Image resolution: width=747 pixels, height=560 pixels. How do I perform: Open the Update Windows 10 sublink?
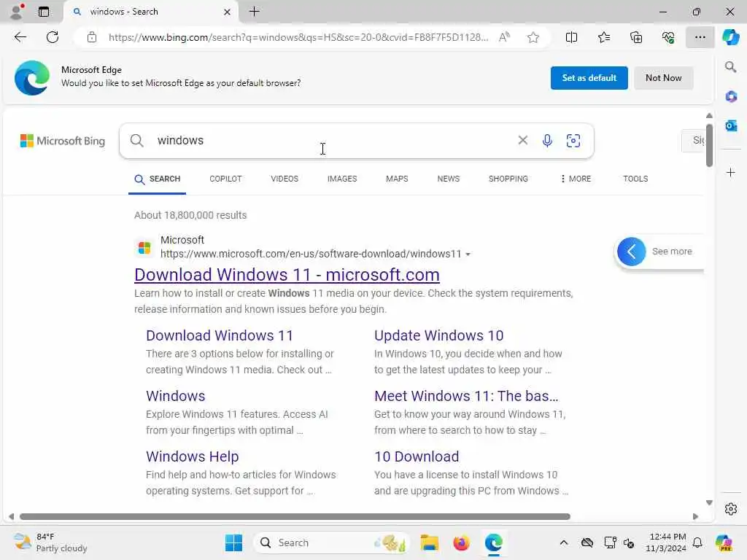click(x=438, y=335)
